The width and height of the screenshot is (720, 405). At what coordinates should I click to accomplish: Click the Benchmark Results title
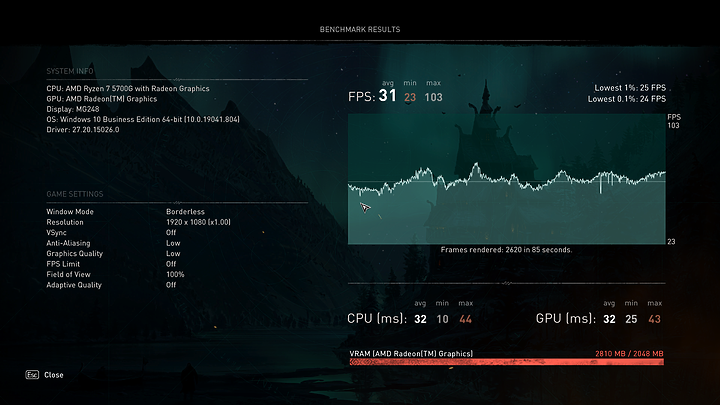360,29
